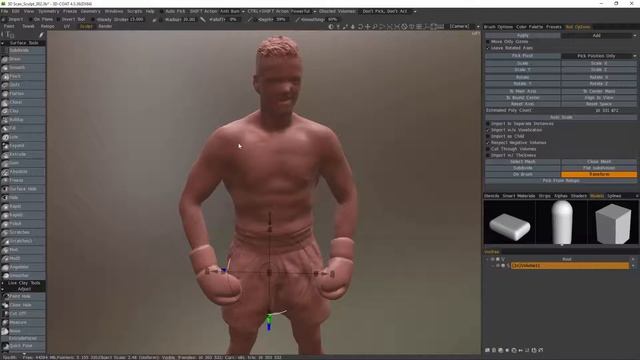Click the To Center Mass button
This screenshot has width=640, height=360.
coord(599,91)
